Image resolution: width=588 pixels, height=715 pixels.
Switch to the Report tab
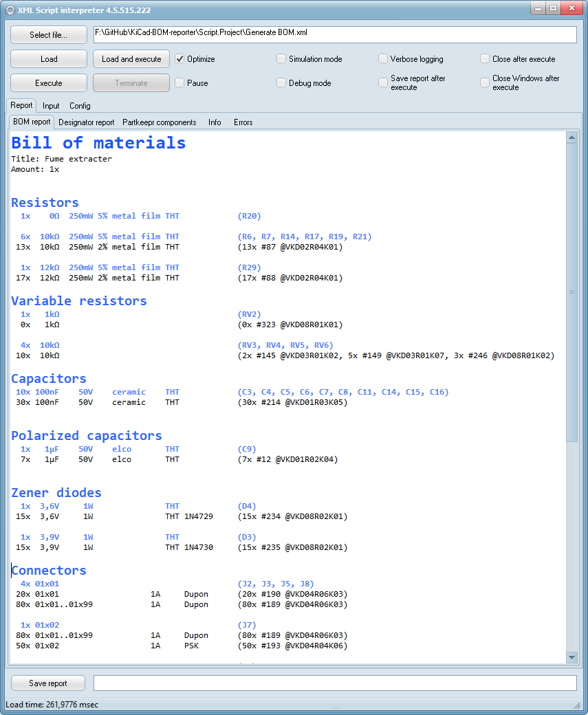21,105
